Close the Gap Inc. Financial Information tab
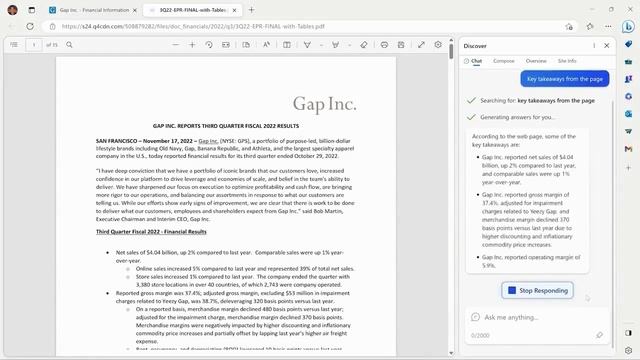 (x=135, y=10)
